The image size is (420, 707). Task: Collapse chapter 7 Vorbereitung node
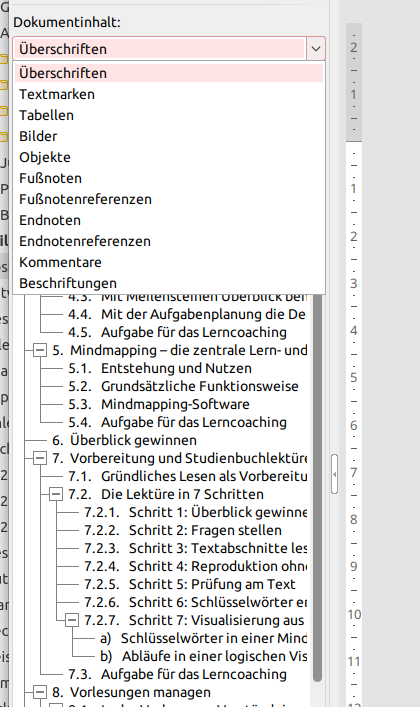40,459
